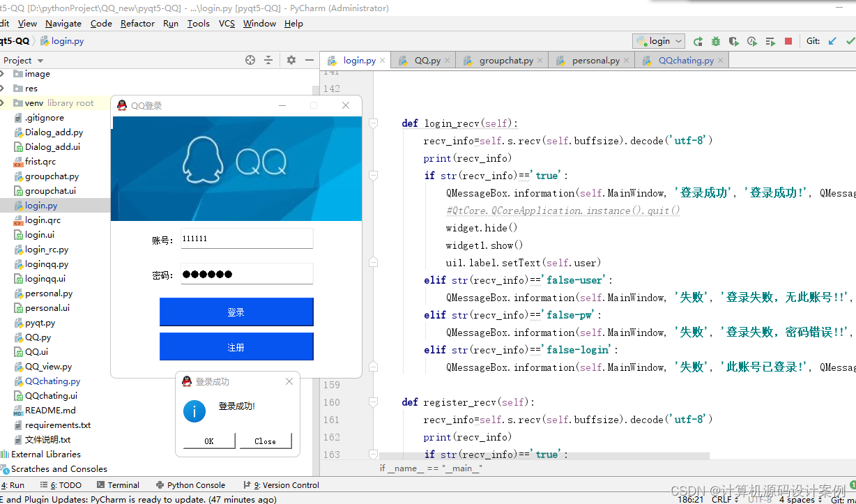
Task: Click the Profile run icon with clock
Action: (752, 41)
